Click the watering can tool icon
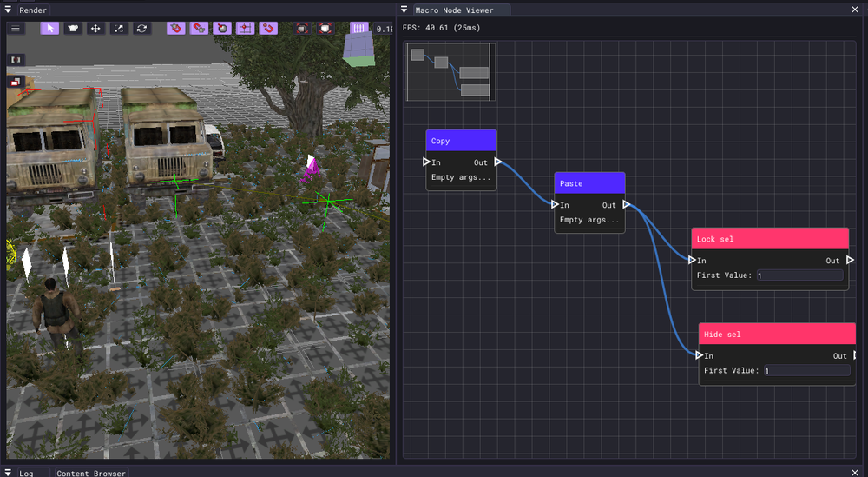 point(73,28)
